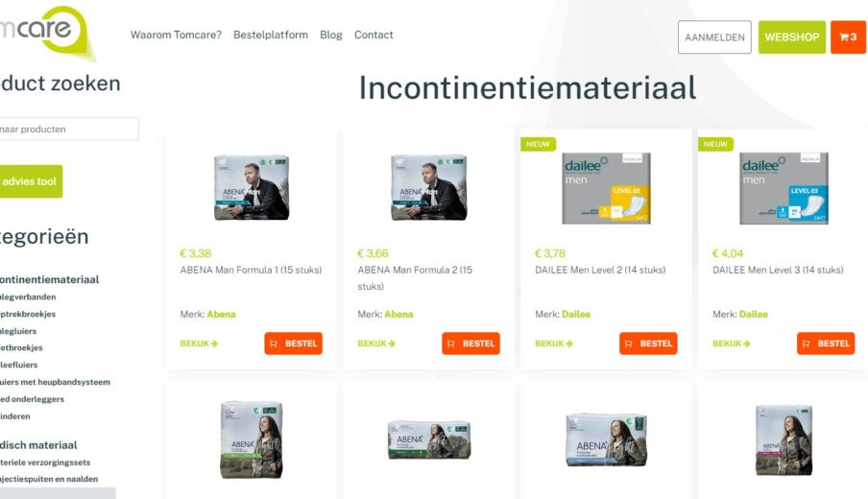
Task: Order DAILEE Men Level 3 with BESTEL
Action: click(826, 344)
